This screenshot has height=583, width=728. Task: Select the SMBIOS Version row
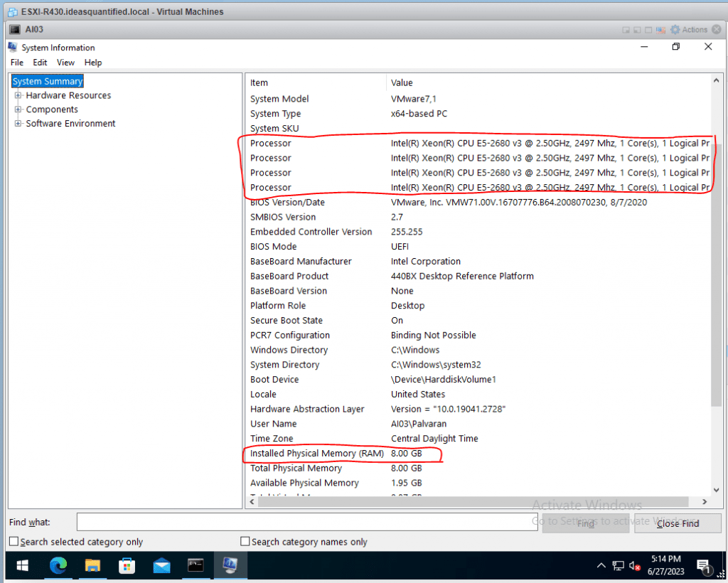[x=478, y=218]
